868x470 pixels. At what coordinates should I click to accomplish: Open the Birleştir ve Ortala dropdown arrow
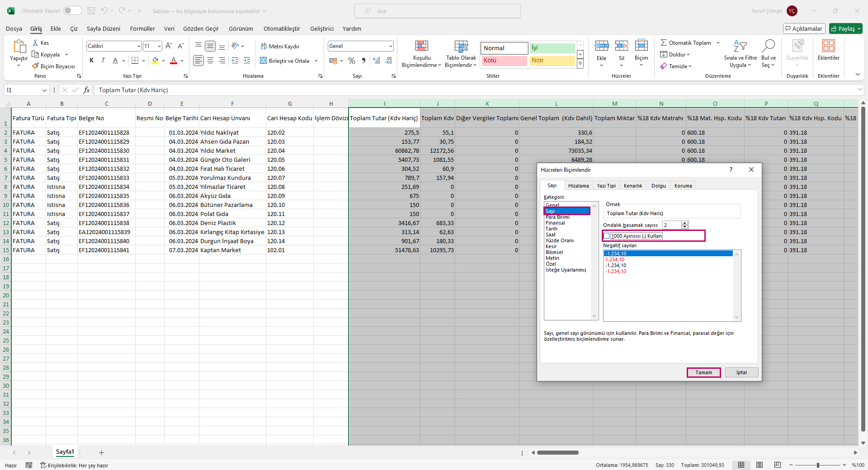(x=316, y=61)
